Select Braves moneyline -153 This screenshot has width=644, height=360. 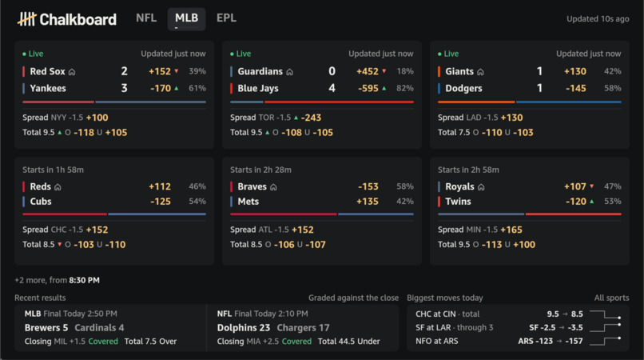click(368, 186)
